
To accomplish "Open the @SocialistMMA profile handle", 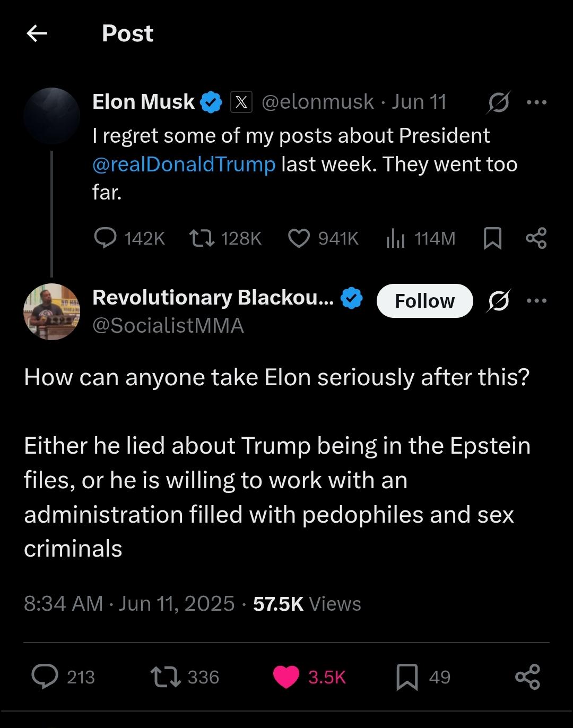I will [x=168, y=325].
